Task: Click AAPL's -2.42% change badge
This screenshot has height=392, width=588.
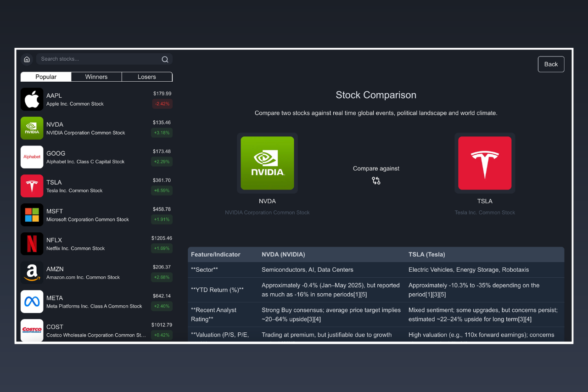Action: pyautogui.click(x=162, y=104)
